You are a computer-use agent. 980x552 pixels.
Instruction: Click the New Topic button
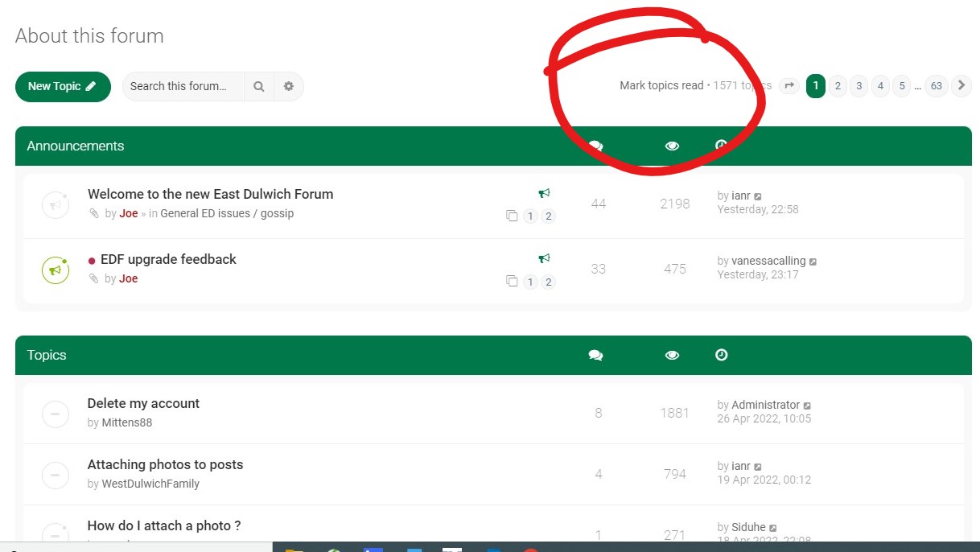tap(63, 86)
